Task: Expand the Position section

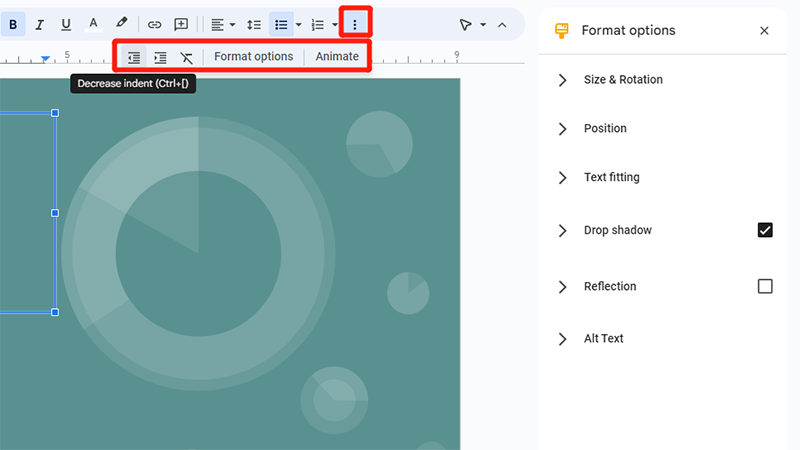Action: (x=562, y=129)
